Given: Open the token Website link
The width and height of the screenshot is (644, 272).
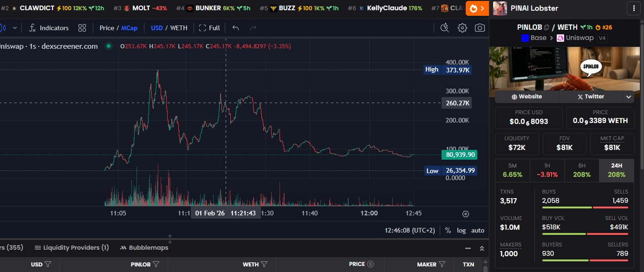Looking at the screenshot, I should 527,97.
